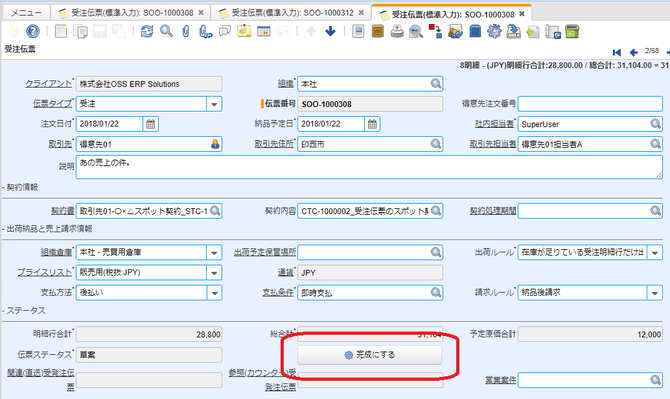Image resolution: width=670 pixels, height=399 pixels.
Task: Follow the 取引先 label link
Action: [60, 144]
